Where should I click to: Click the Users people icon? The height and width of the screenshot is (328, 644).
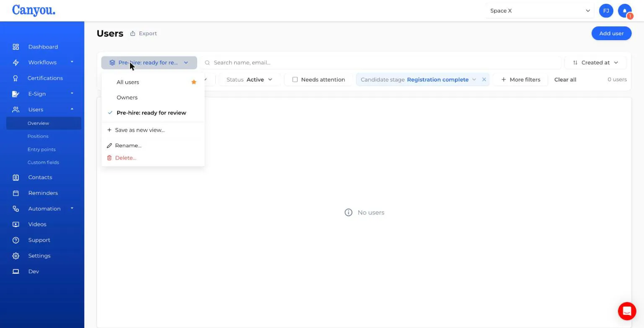16,110
